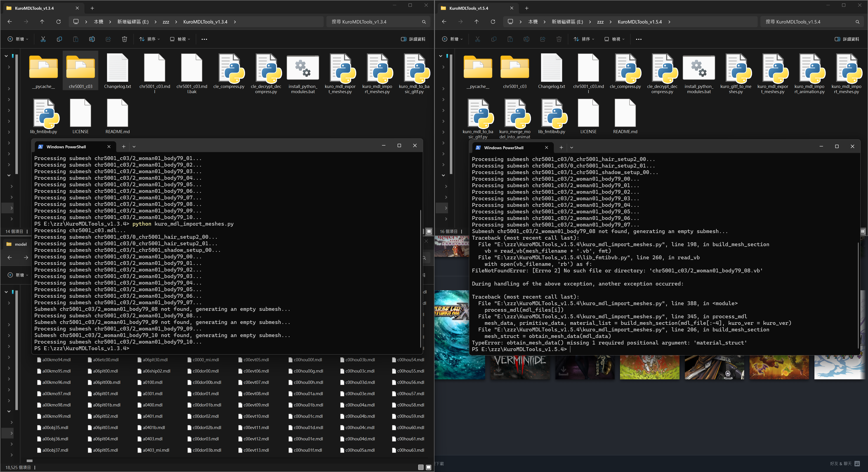
Task: Toggle details pane in v1.5.4 Explorer window
Action: (x=847, y=39)
